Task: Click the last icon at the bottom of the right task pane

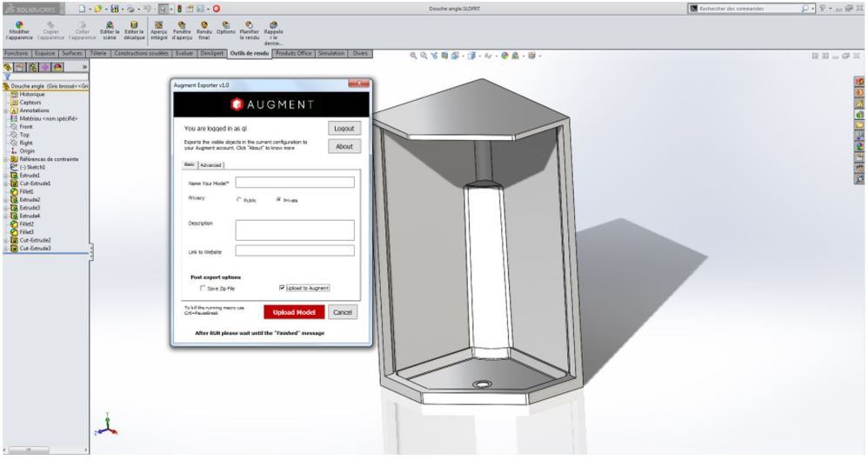Action: coord(859,179)
